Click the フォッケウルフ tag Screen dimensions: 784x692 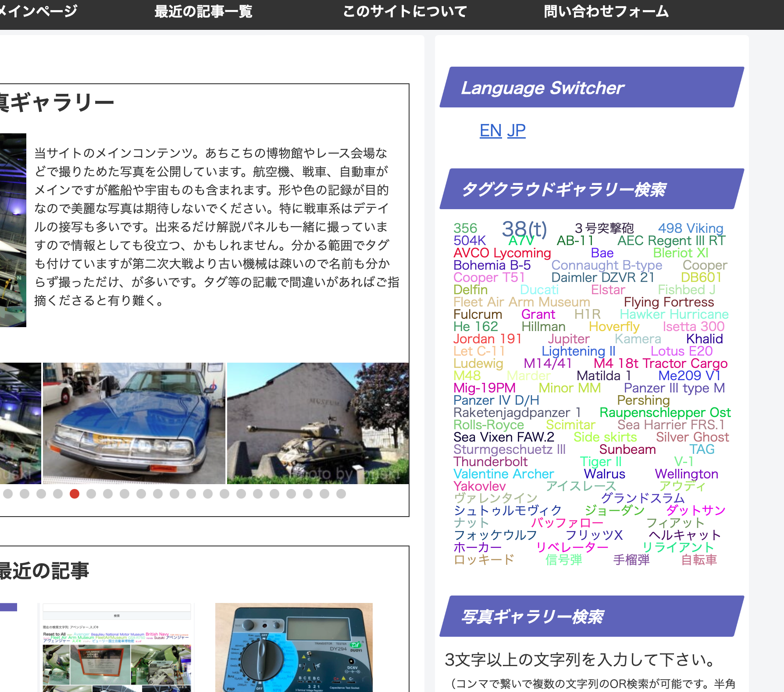coord(495,535)
